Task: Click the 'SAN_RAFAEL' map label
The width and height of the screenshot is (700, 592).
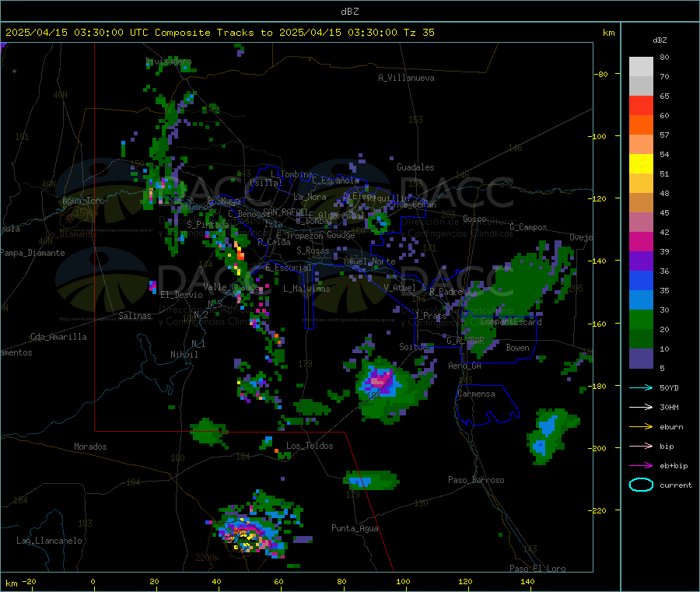Action: tap(285, 211)
